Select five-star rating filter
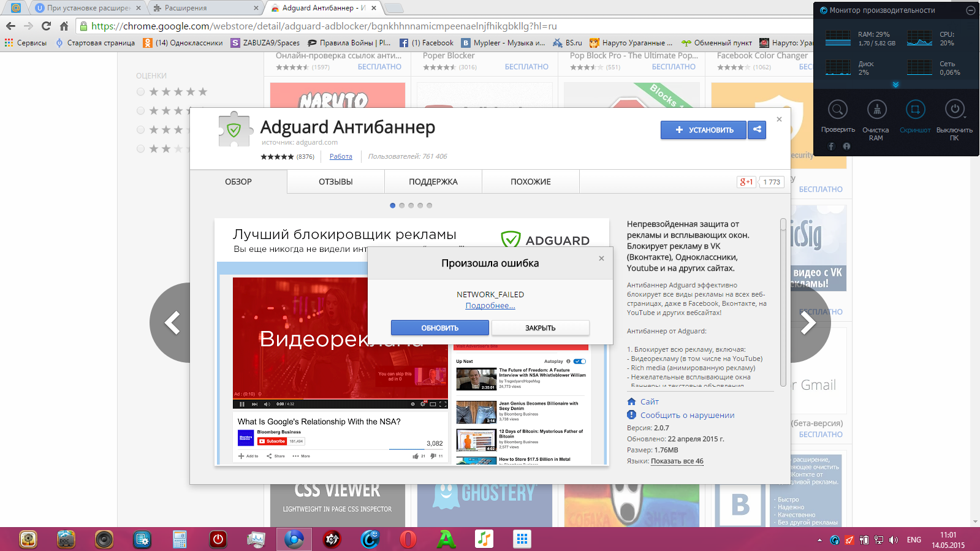 click(140, 91)
